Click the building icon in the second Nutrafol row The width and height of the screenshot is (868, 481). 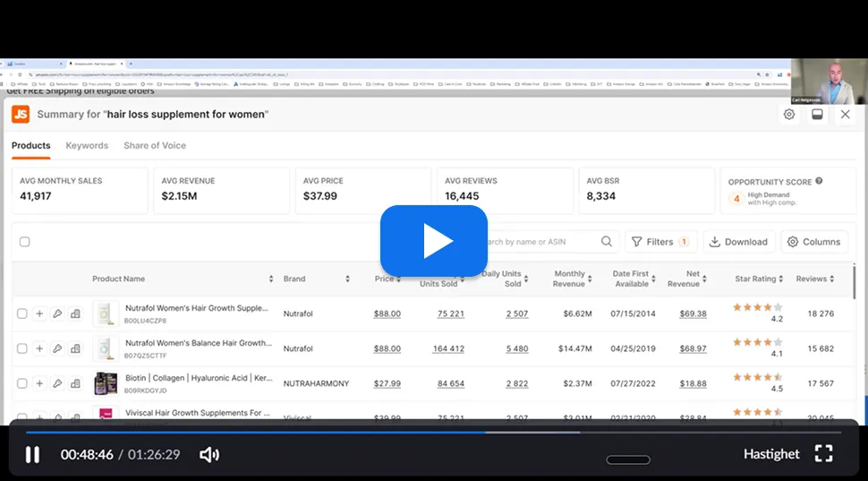[75, 348]
